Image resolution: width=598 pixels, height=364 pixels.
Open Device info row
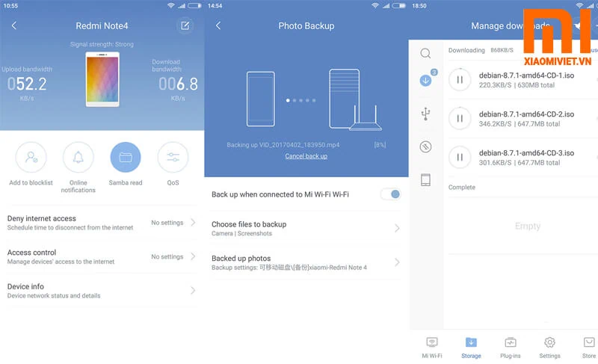(102, 291)
